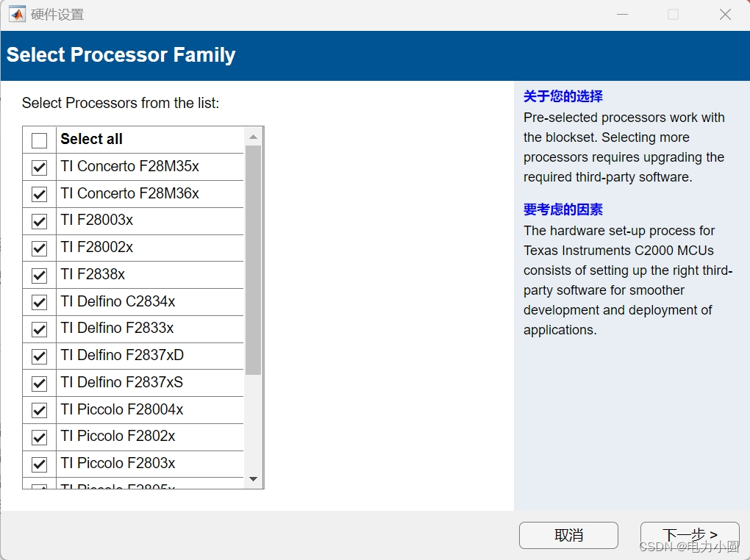Click the 取消 cancel button
This screenshot has width=750, height=560.
(568, 535)
